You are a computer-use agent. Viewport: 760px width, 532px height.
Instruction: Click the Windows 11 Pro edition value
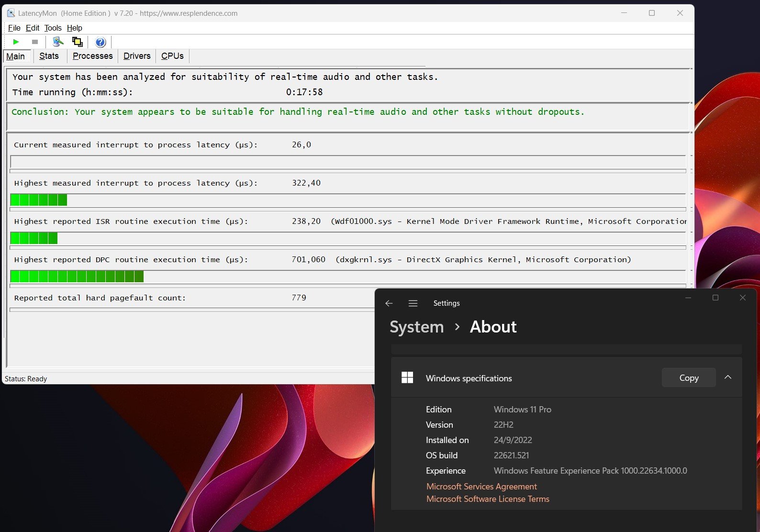[x=523, y=410]
